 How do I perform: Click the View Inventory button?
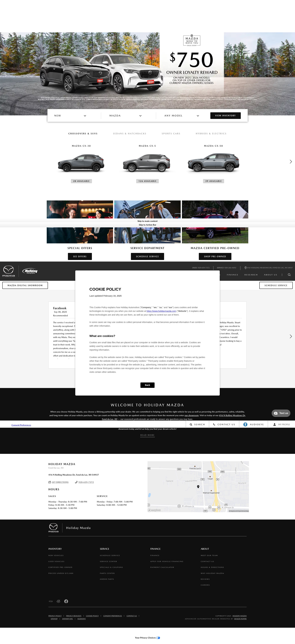point(225,116)
